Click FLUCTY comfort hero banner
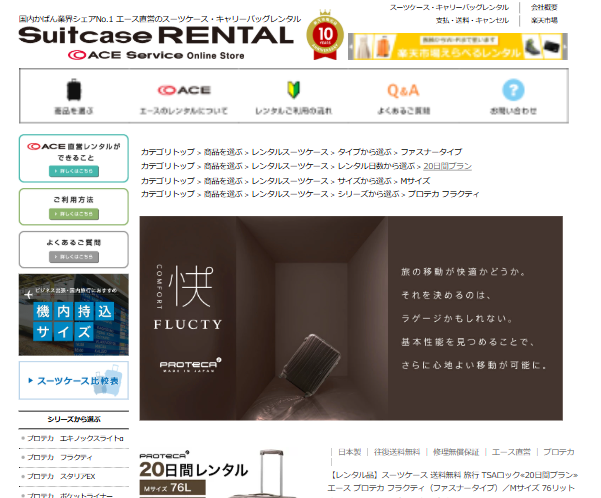The image size is (601, 498). [351, 318]
